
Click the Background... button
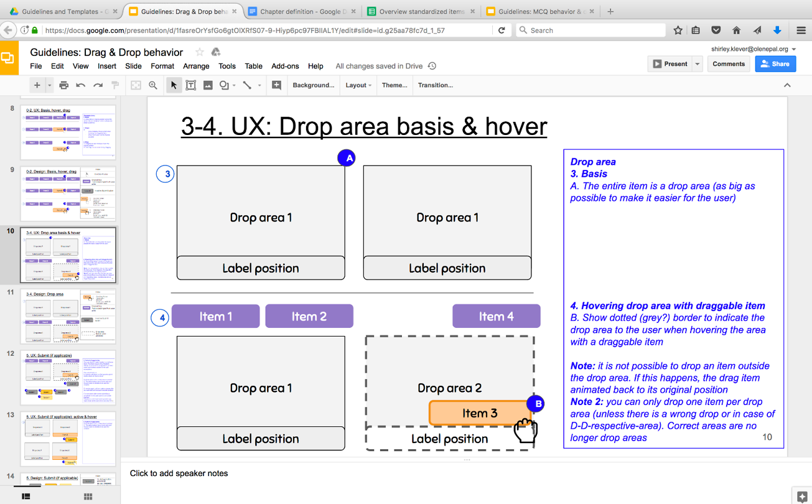point(313,85)
